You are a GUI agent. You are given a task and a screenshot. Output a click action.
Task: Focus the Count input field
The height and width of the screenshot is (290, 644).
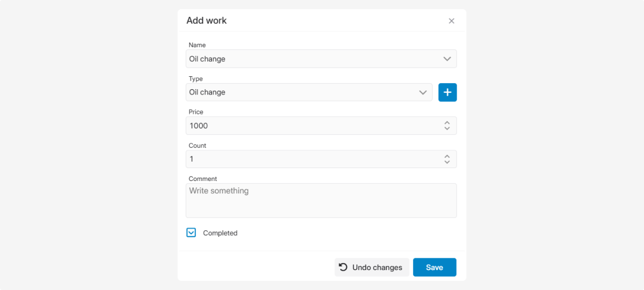(311, 159)
